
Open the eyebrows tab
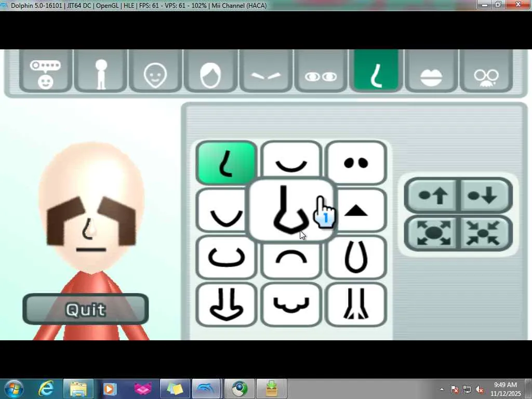(266, 71)
